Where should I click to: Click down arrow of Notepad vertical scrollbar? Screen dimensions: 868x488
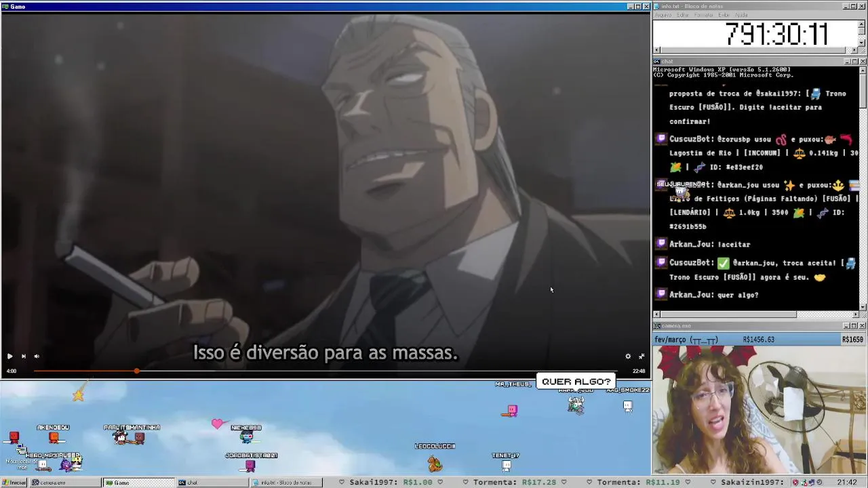(x=862, y=43)
